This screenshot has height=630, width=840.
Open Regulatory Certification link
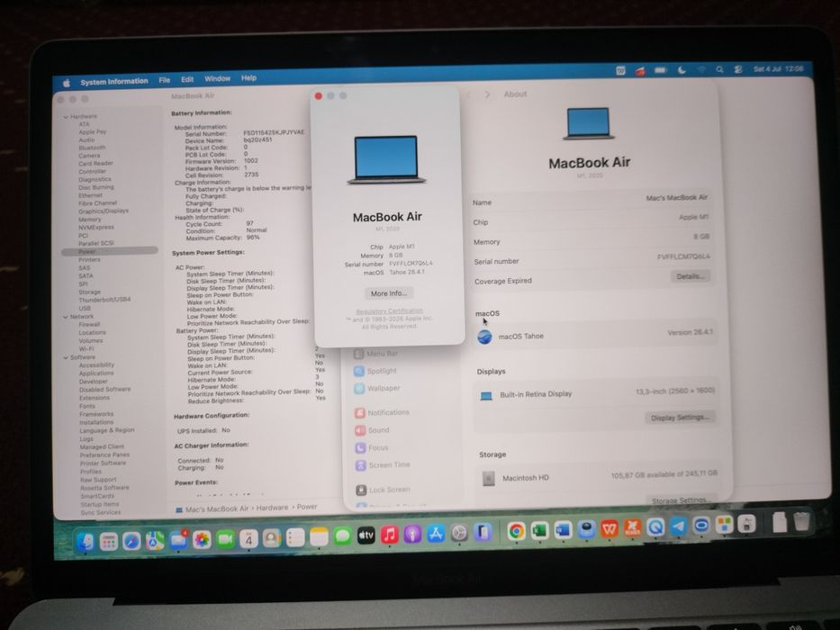pos(390,311)
